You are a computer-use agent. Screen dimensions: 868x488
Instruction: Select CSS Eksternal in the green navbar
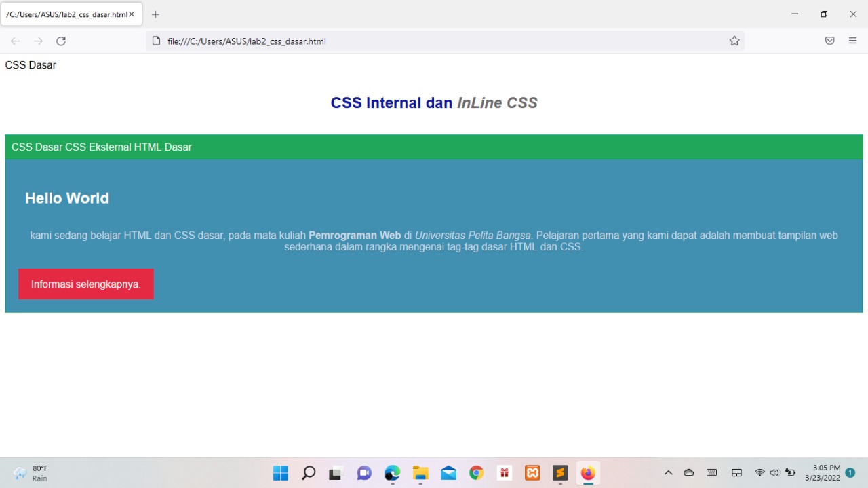[97, 147]
